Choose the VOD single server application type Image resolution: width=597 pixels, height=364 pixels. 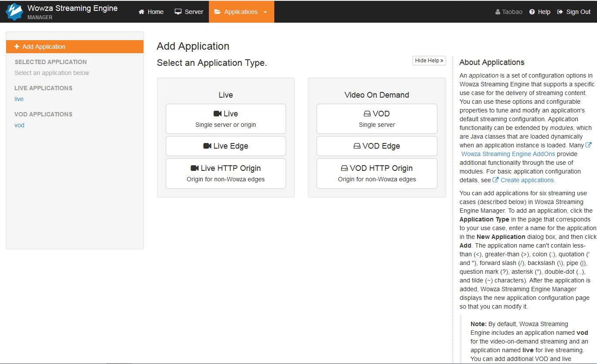(377, 119)
